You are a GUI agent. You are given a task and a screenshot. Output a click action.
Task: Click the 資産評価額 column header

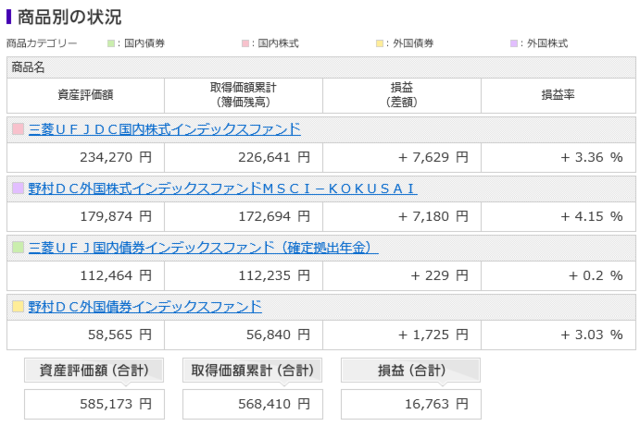86,95
